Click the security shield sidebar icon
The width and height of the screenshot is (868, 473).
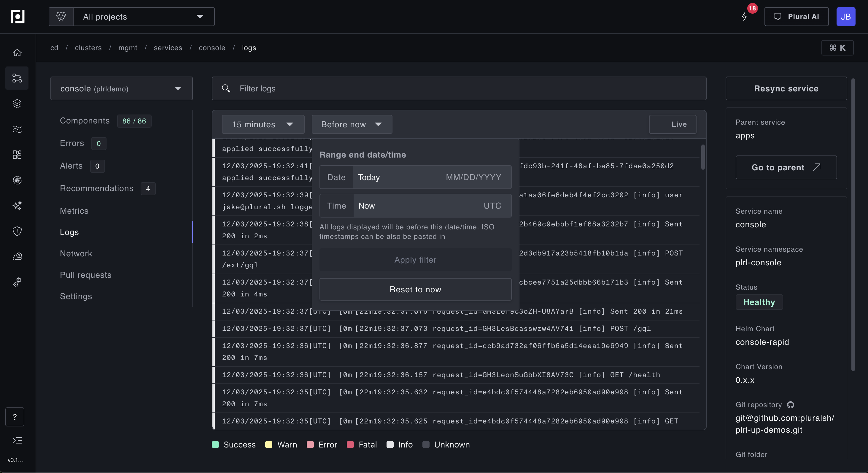pos(17,231)
